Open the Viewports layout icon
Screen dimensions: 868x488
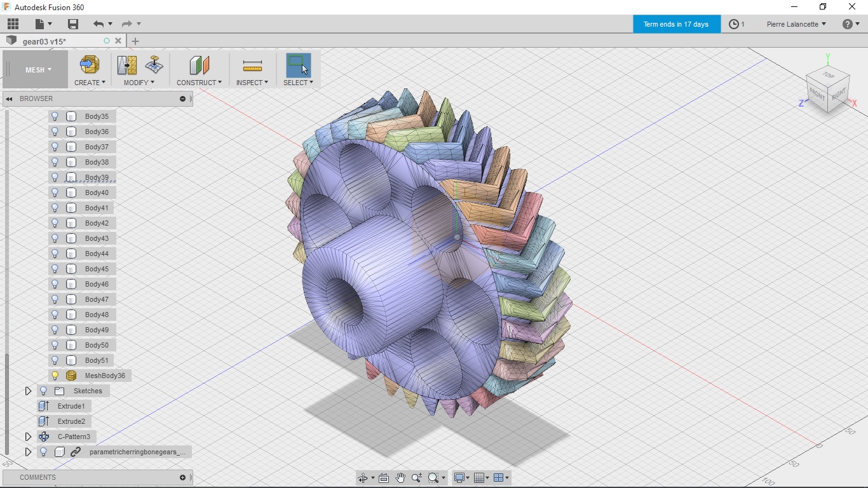click(498, 478)
